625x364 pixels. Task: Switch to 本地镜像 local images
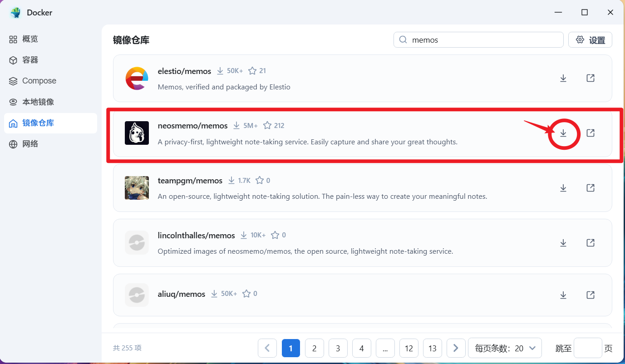(50, 102)
